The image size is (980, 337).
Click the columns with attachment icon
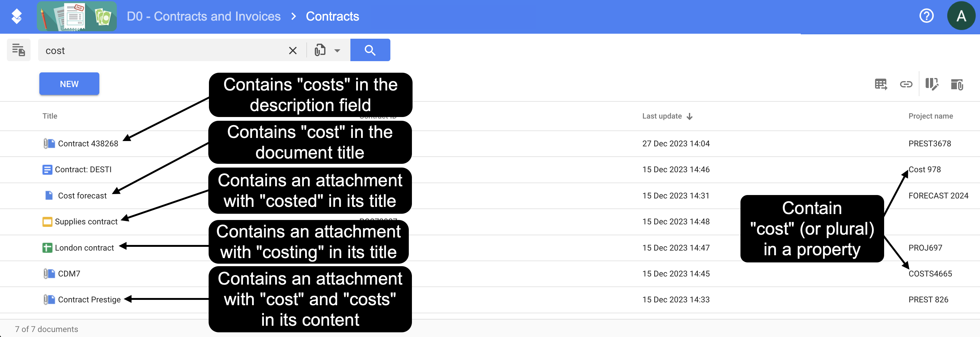click(x=957, y=84)
